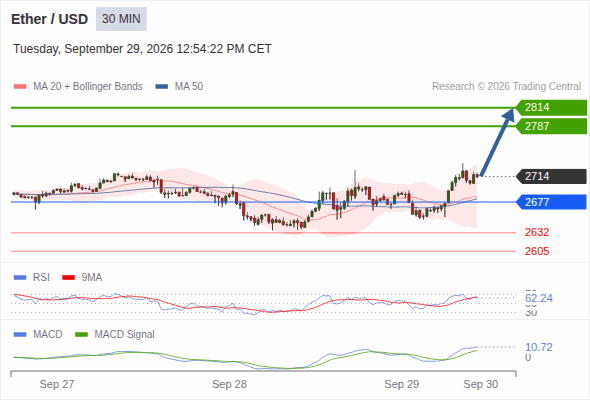
Task: Click the 2632 support level value
Action: 537,232
